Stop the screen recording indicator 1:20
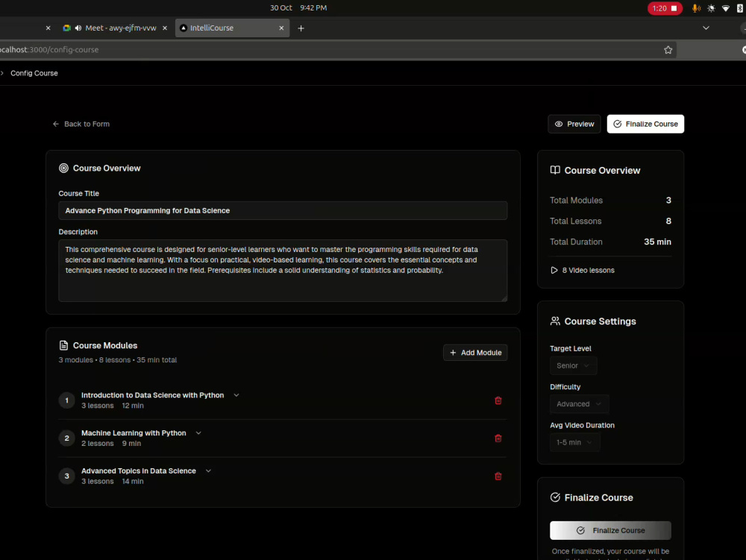 [x=665, y=8]
